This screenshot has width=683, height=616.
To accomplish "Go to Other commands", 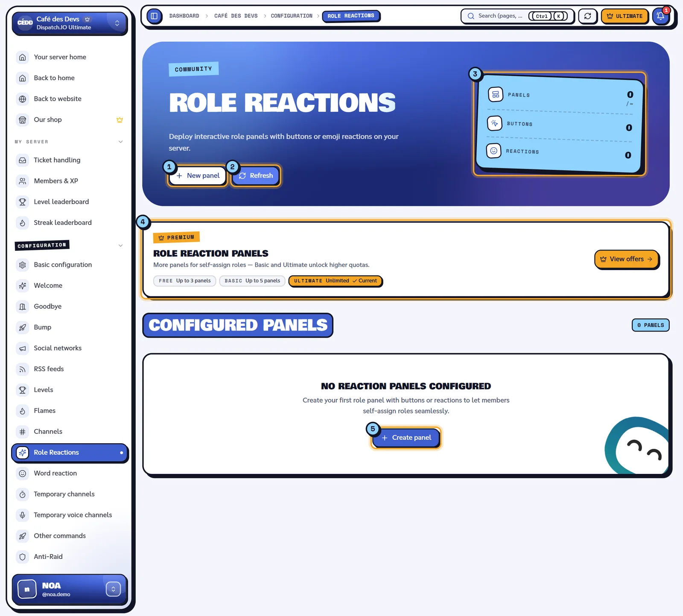I will point(70,536).
